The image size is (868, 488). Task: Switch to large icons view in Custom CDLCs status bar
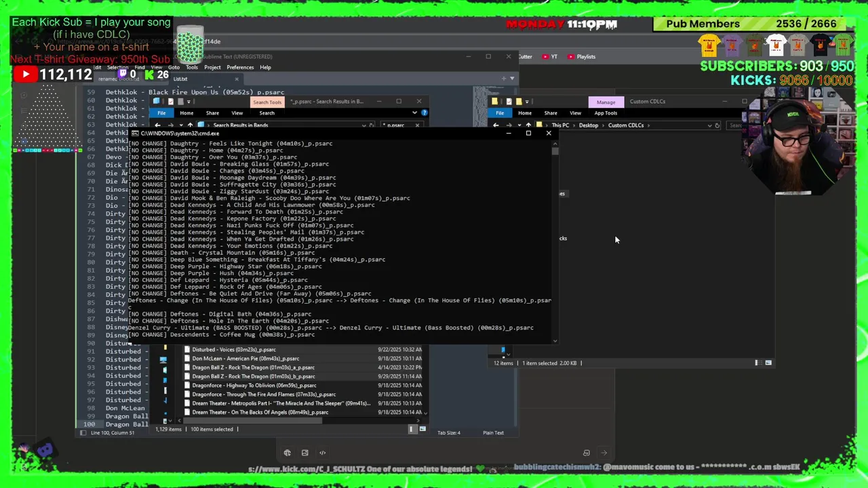(768, 363)
